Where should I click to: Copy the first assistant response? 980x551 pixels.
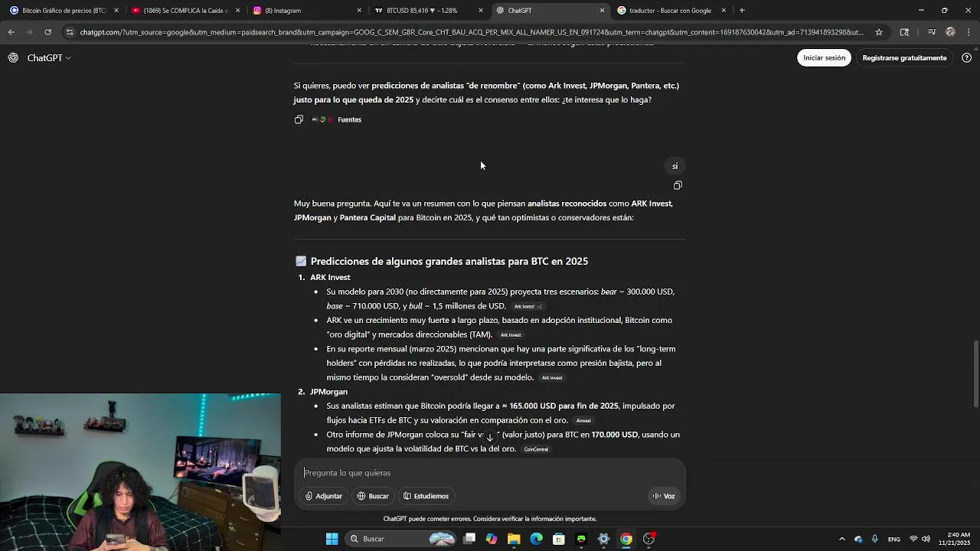point(299,120)
